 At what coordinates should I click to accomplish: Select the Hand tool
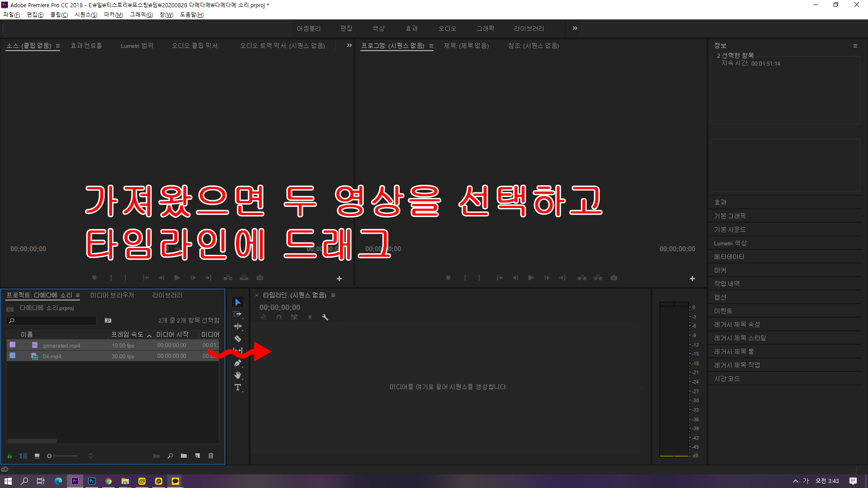point(238,375)
